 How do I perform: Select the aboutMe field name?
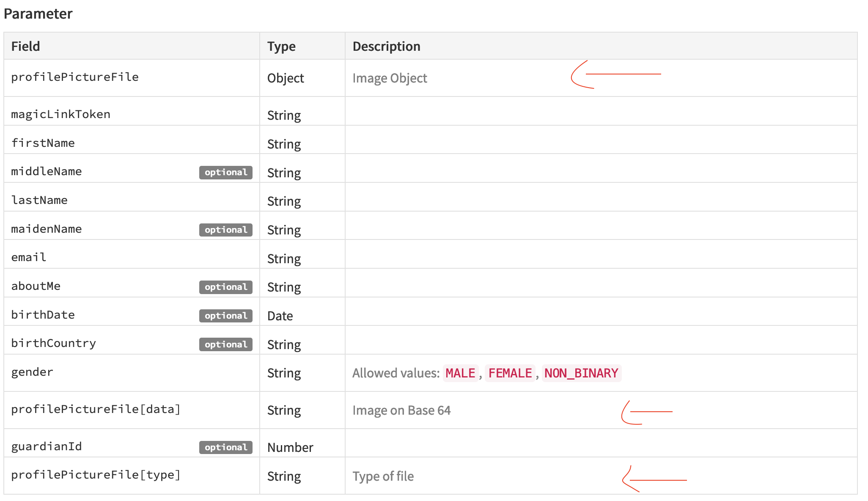tap(36, 286)
